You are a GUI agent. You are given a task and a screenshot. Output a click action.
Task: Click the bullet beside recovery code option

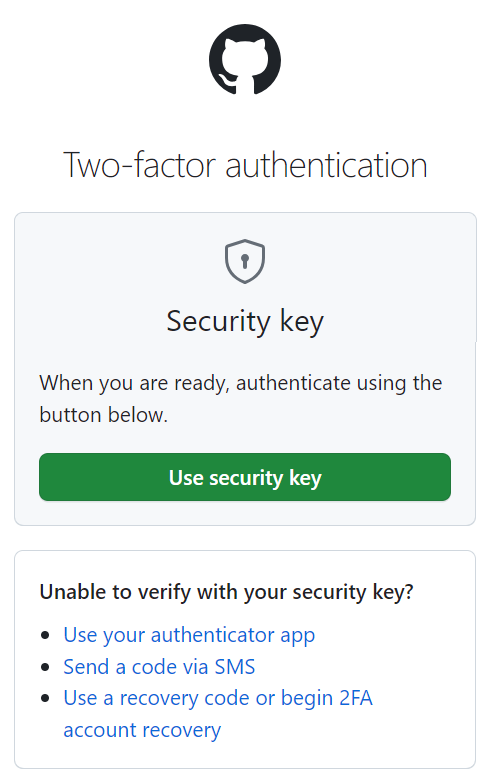(x=46, y=699)
